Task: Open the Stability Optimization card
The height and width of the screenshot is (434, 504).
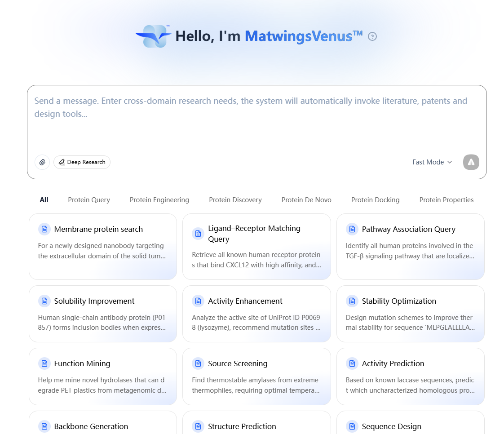Action: click(411, 314)
